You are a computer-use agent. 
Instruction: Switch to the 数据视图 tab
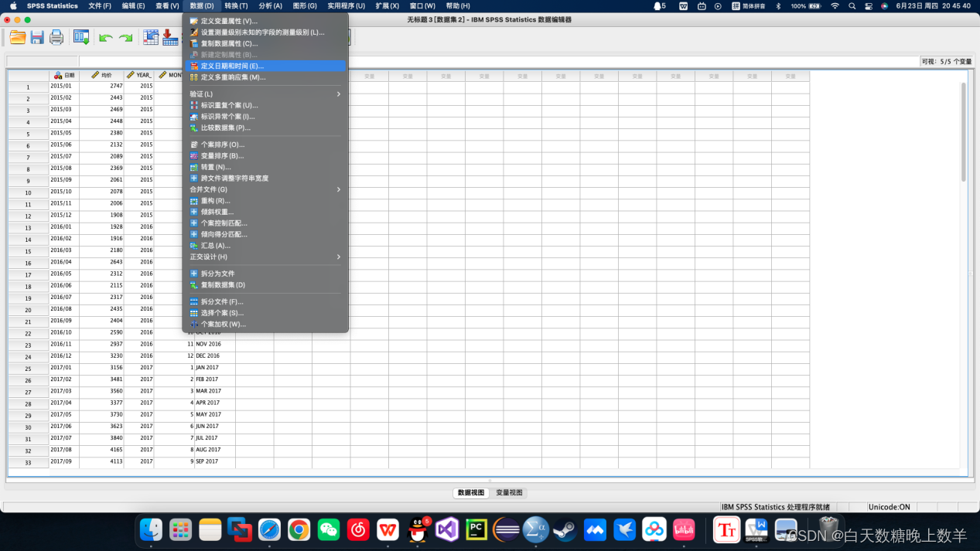471,492
